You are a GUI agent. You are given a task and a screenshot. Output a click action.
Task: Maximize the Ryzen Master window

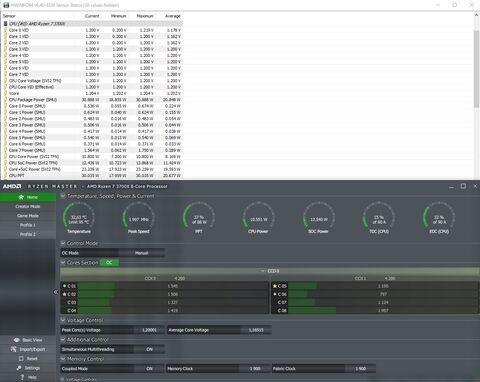pos(463,186)
